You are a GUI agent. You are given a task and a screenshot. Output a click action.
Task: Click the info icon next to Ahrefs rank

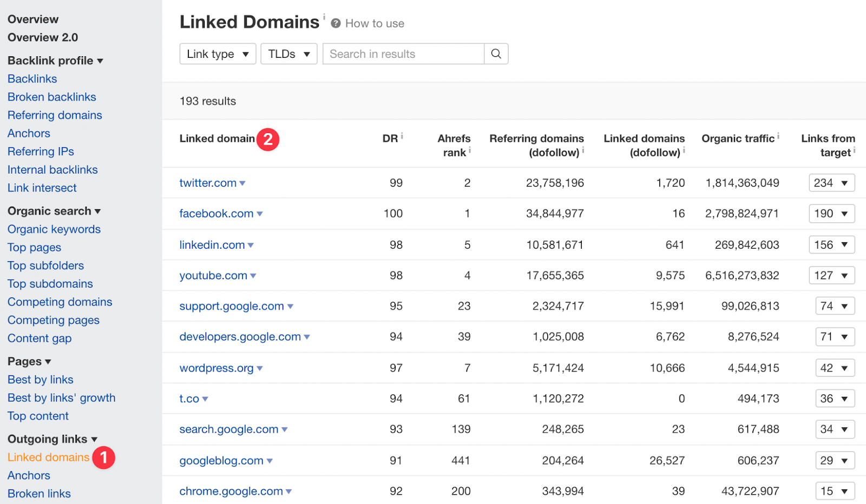tap(470, 150)
